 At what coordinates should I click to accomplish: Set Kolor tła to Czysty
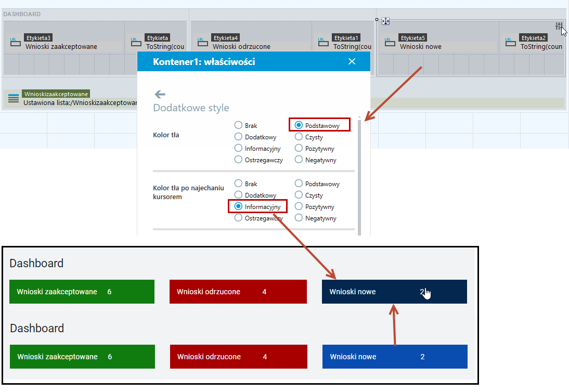coord(299,137)
